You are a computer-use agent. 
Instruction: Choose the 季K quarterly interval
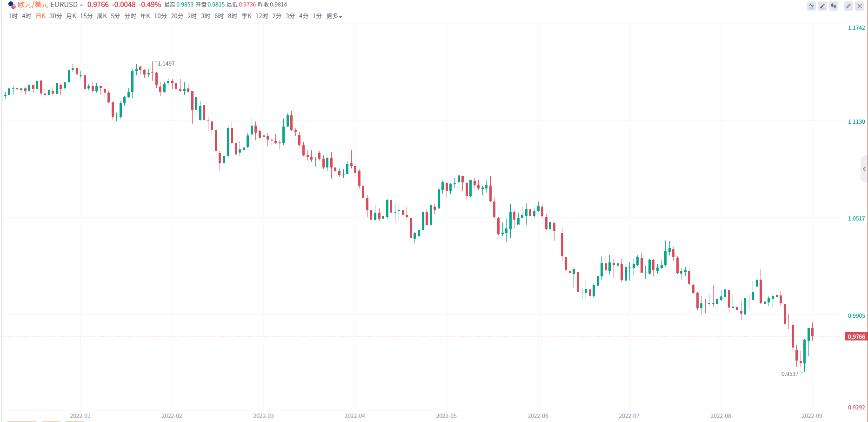[246, 16]
